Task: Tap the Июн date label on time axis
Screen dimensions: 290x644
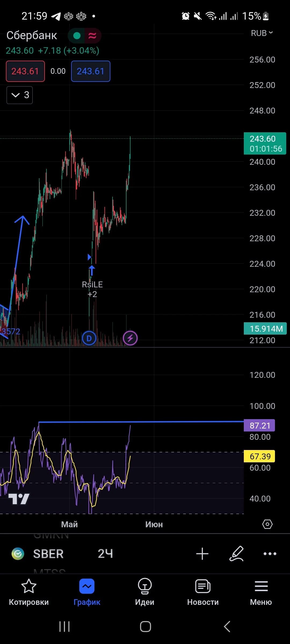Action: pos(154,524)
